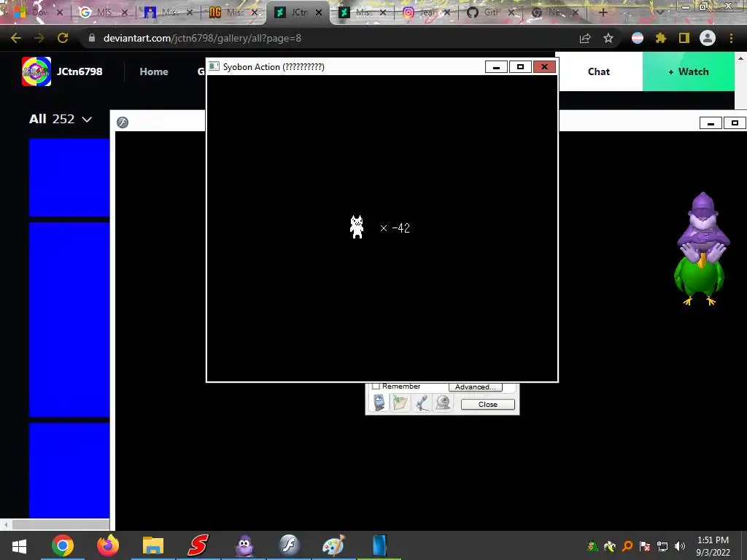This screenshot has height=560, width=747.
Task: Open File Explorer from the taskbar
Action: (153, 545)
